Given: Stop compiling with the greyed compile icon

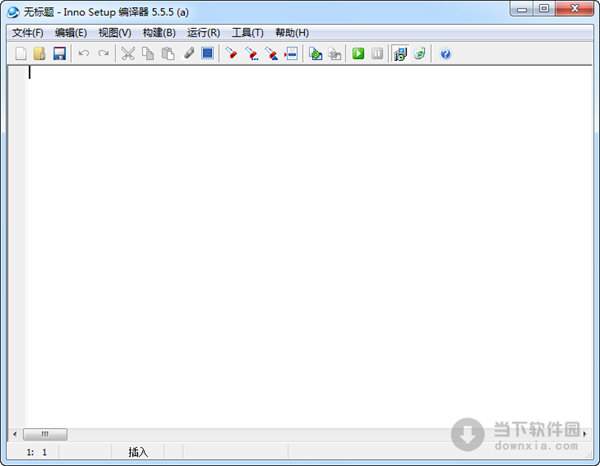Looking at the screenshot, I should click(x=335, y=54).
